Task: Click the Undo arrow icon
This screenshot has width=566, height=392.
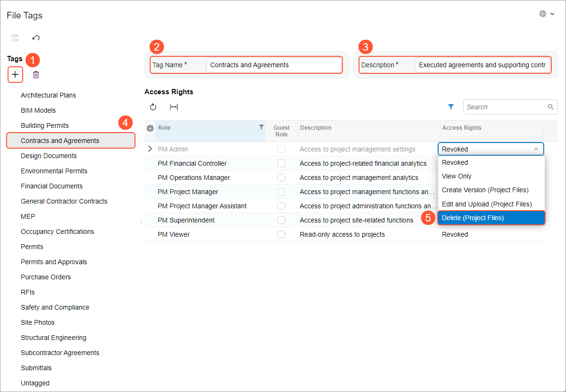Action: pyautogui.click(x=36, y=37)
